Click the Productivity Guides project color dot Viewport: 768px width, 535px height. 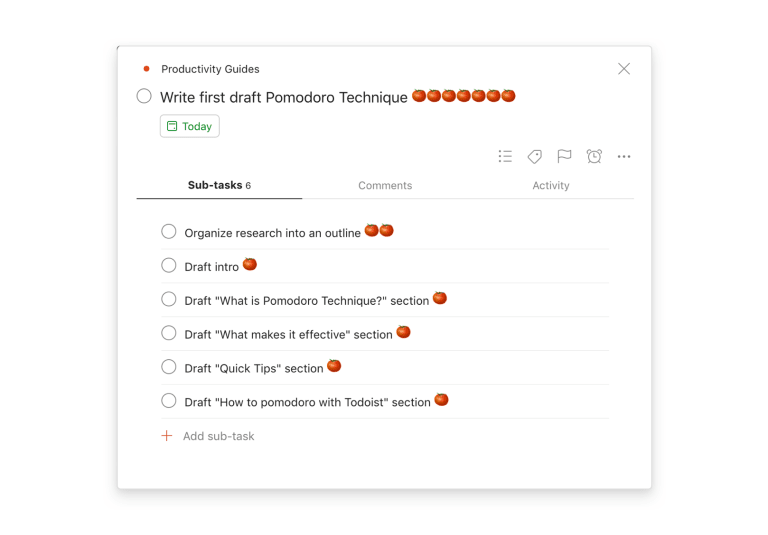pos(146,69)
